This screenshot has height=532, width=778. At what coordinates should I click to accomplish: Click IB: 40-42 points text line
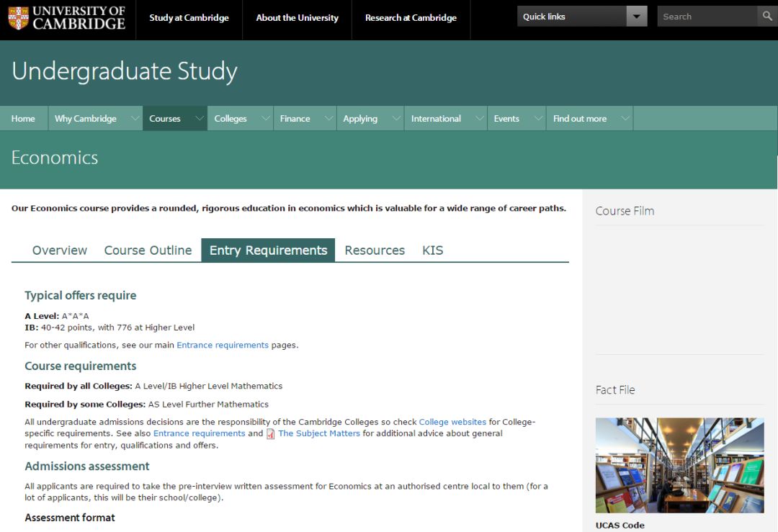(109, 328)
